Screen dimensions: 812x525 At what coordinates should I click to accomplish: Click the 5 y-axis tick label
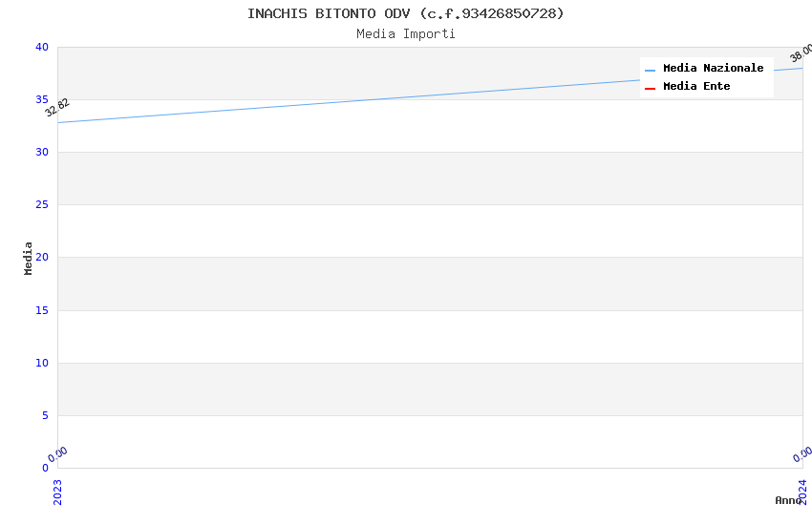[44, 415]
